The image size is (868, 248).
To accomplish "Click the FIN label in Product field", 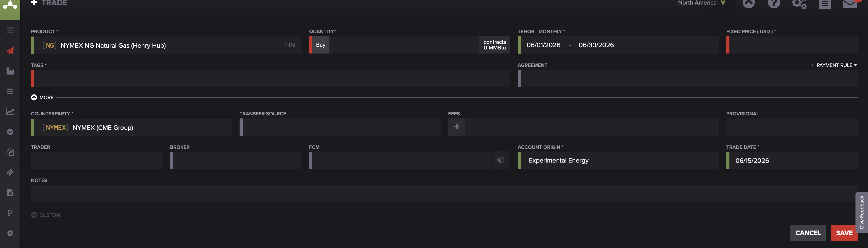I will (290, 45).
